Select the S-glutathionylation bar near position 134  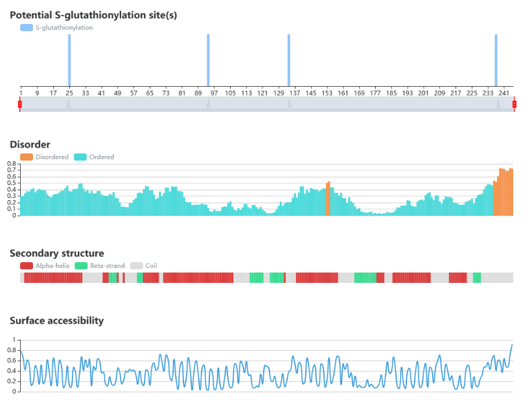click(x=289, y=60)
